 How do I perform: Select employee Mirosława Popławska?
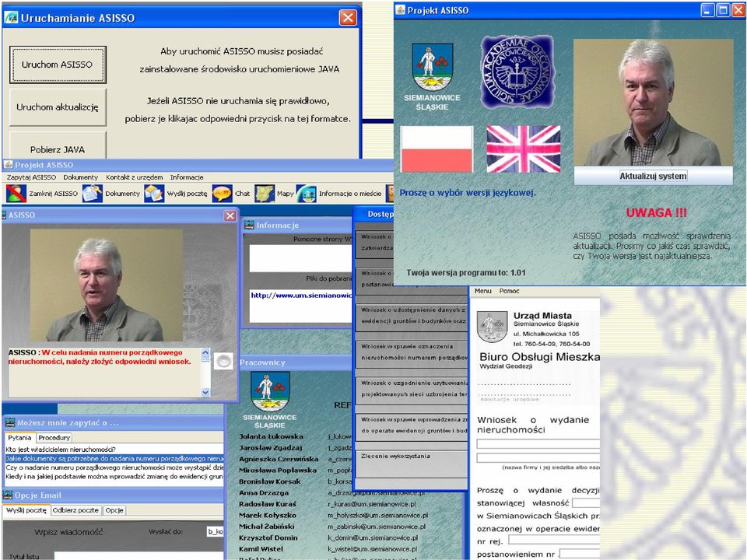click(x=278, y=470)
